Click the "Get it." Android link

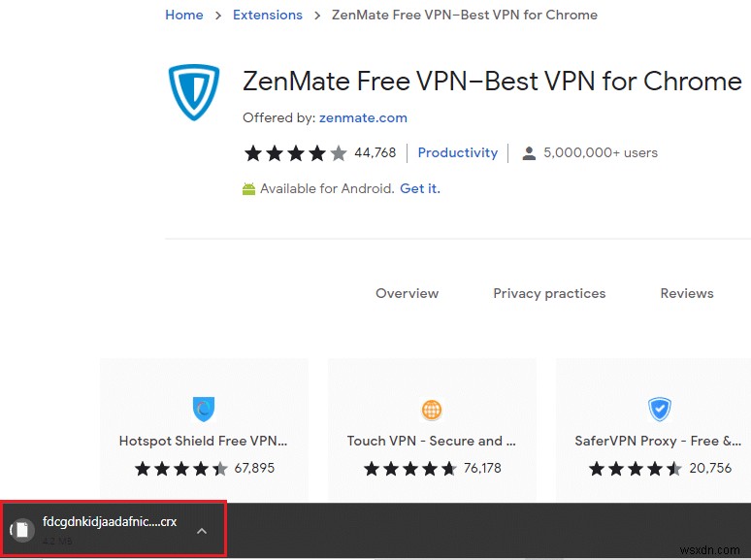click(420, 188)
